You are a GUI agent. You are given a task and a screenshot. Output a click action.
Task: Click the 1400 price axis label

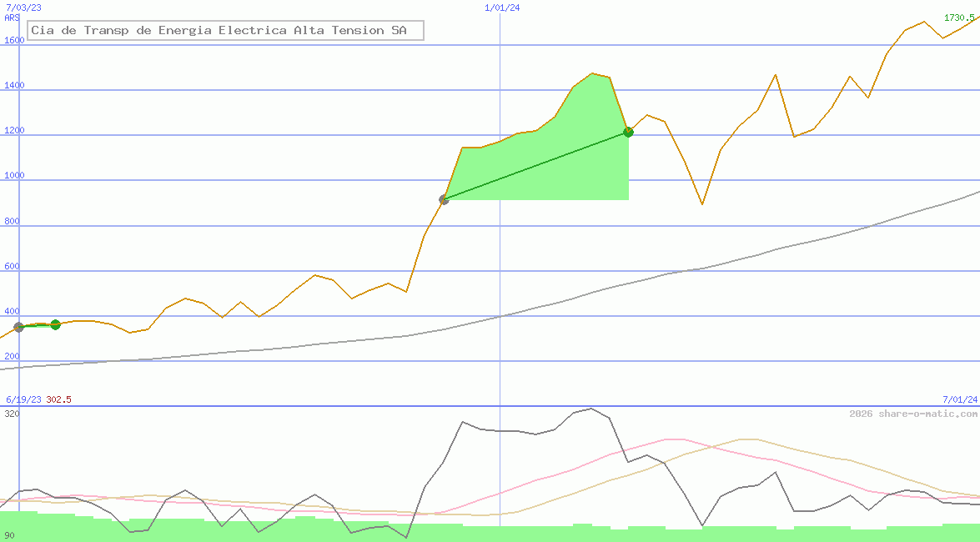pos(14,85)
